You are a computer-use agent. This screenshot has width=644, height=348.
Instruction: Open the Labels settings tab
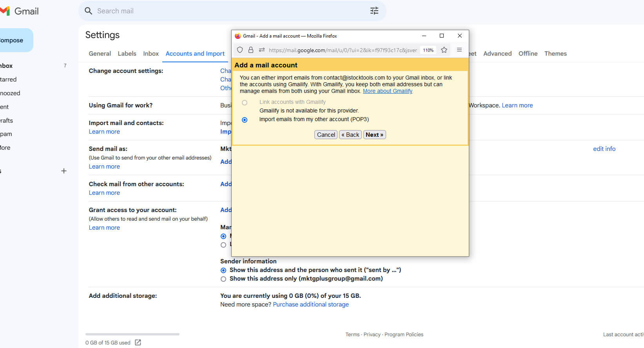(x=127, y=53)
